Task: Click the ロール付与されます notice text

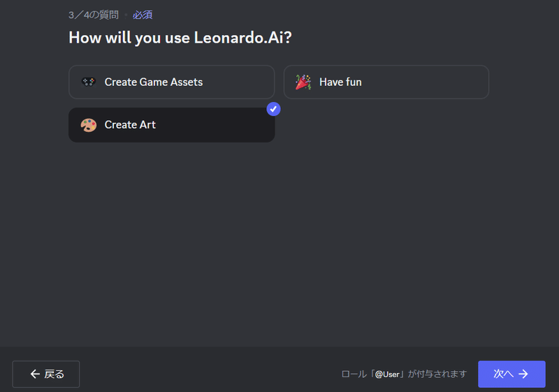Action: [404, 375]
